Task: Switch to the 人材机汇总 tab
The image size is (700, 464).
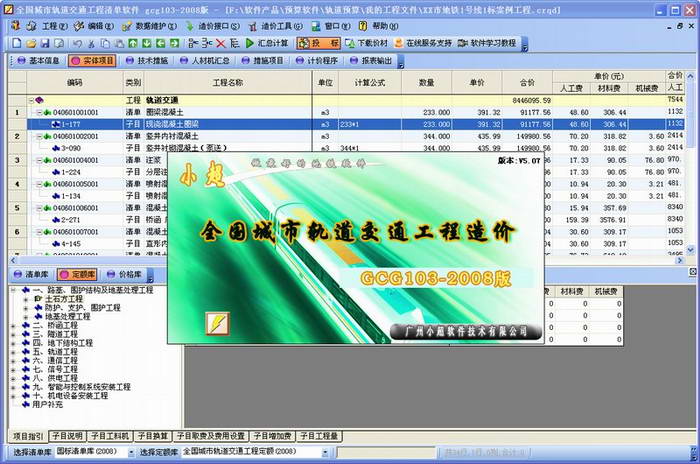Action: coord(204,61)
